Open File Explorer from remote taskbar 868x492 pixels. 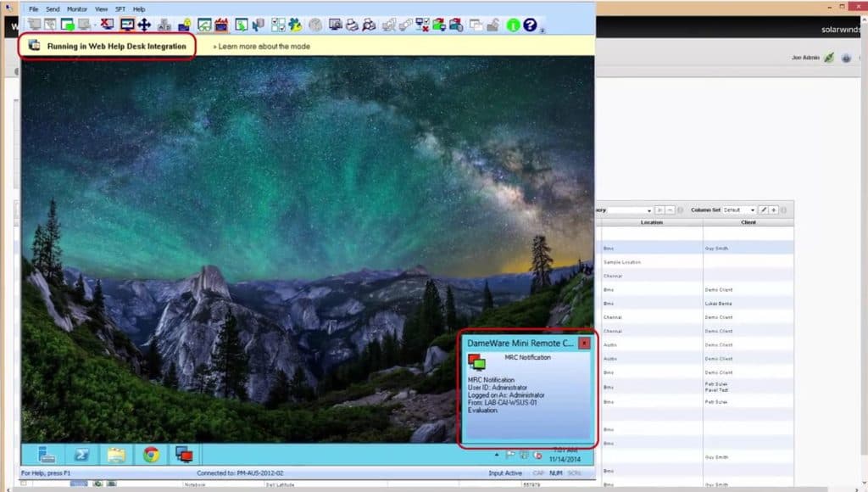(116, 455)
